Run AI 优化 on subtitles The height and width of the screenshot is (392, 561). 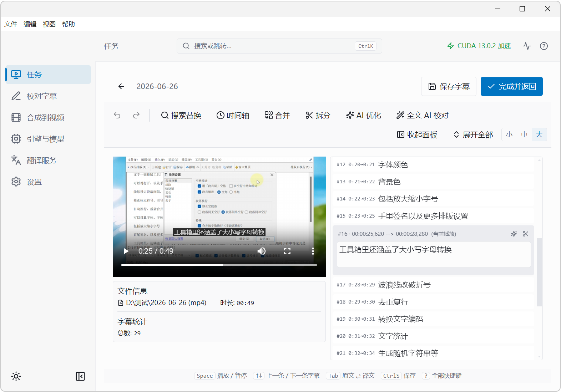point(364,115)
